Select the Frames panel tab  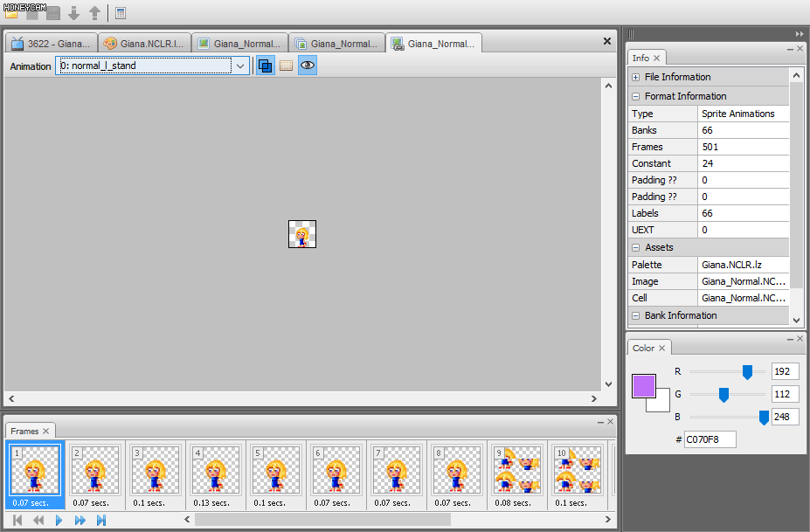(x=24, y=432)
